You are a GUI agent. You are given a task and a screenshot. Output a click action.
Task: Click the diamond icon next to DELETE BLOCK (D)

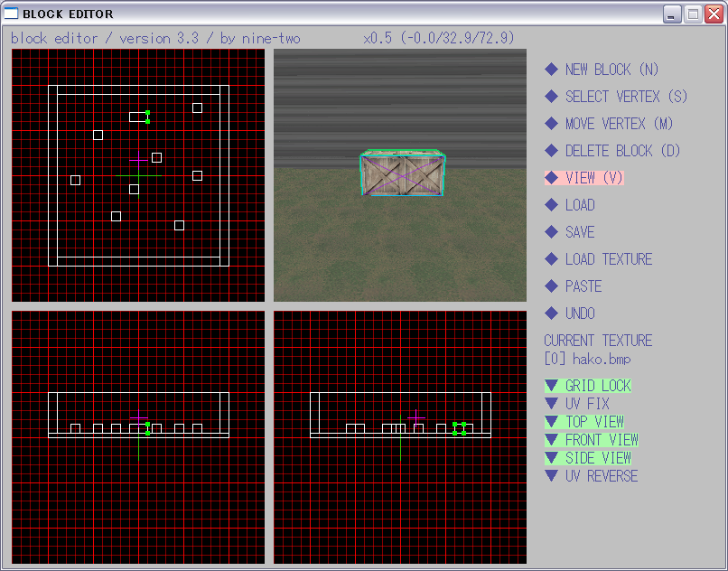551,151
